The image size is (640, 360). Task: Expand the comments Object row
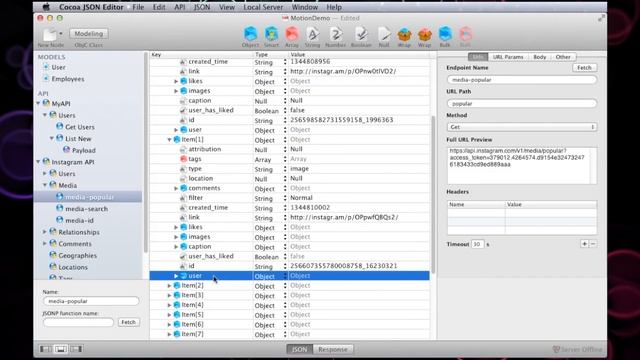(x=176, y=188)
